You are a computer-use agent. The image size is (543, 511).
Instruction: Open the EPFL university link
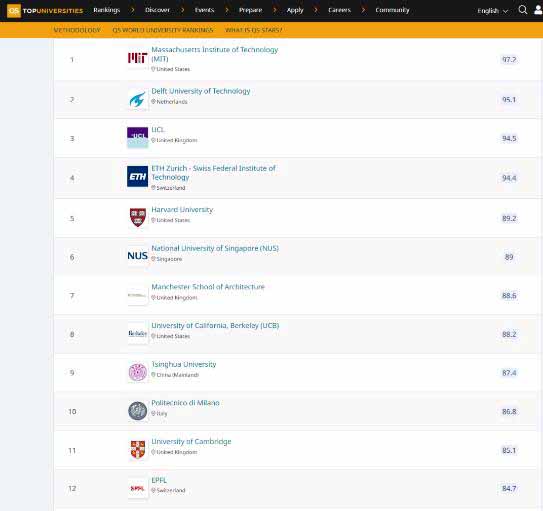(x=159, y=480)
